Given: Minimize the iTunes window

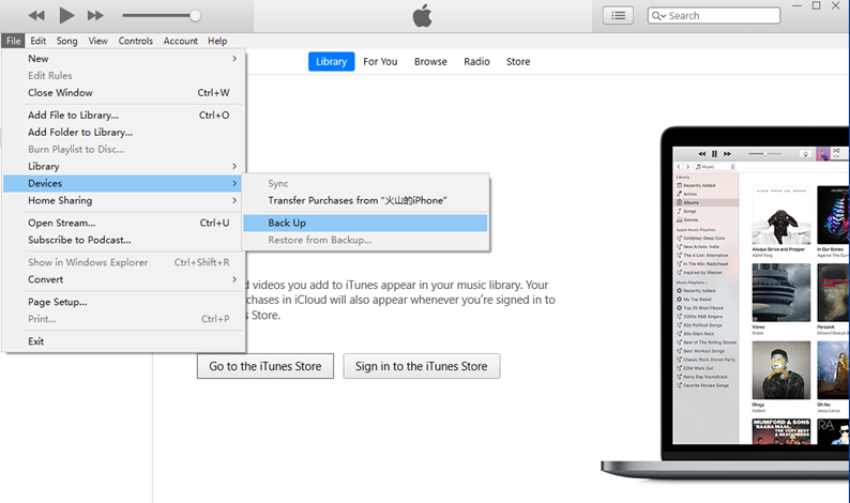Looking at the screenshot, I should [x=797, y=5].
